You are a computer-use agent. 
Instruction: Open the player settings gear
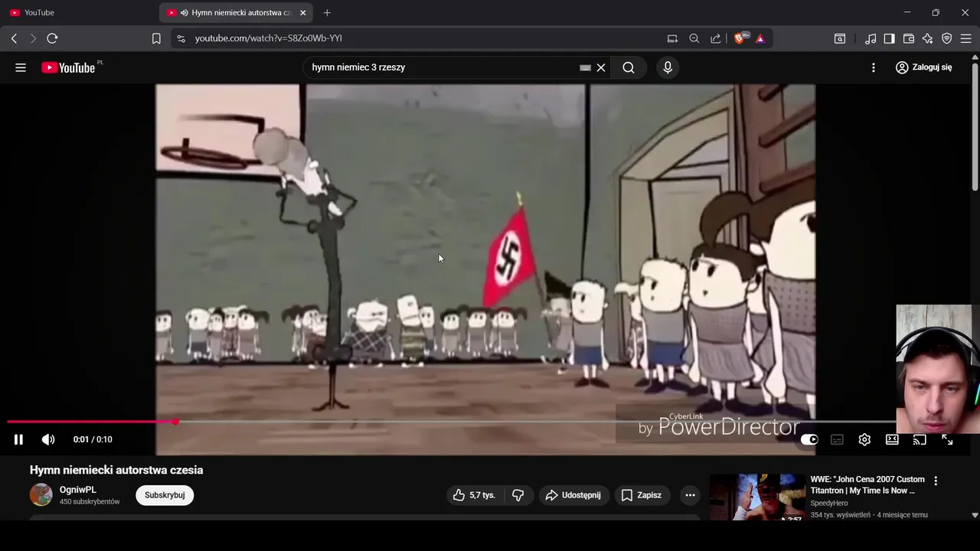click(864, 439)
